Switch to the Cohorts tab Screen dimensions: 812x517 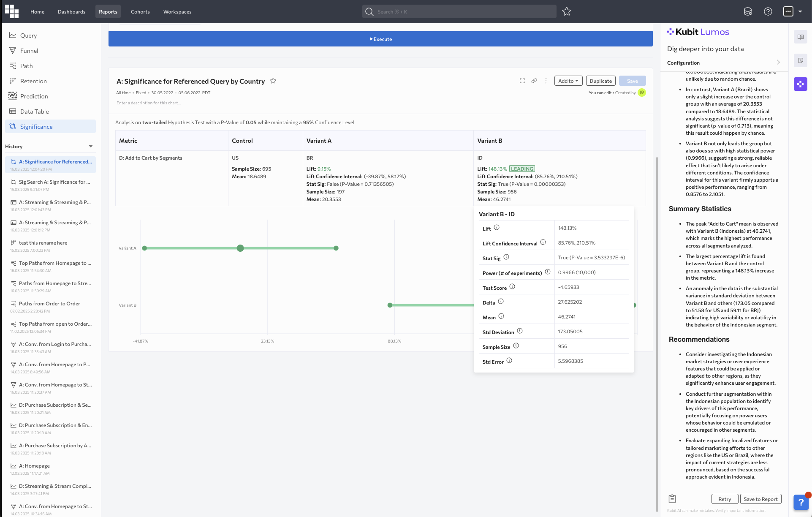point(140,12)
